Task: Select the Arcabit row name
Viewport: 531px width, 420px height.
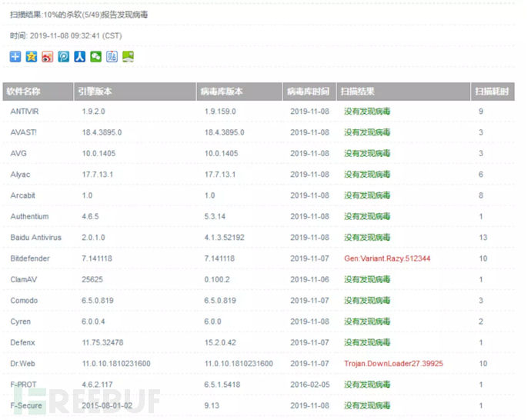Action: 22,195
